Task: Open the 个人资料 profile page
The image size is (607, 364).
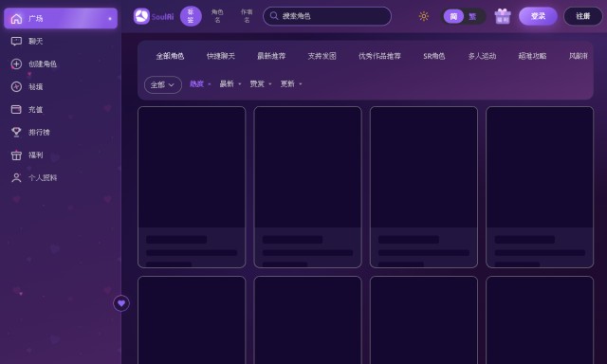Action: coord(61,178)
